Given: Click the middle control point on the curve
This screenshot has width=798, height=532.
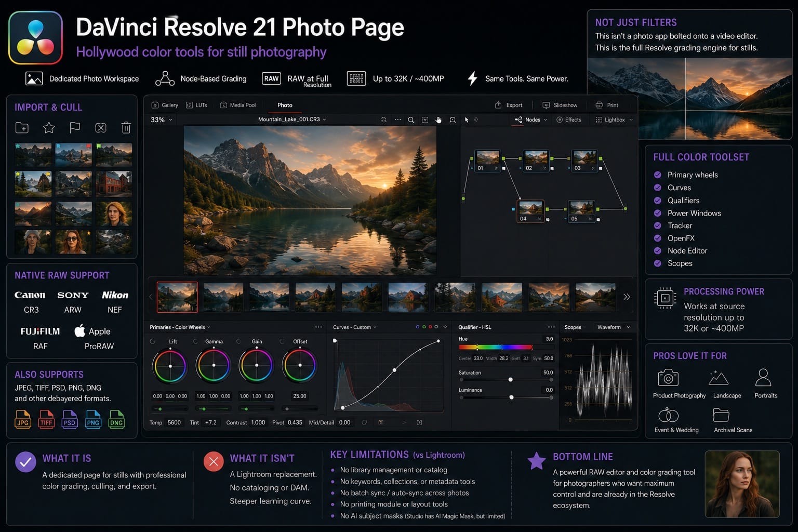Looking at the screenshot, I should click(394, 370).
